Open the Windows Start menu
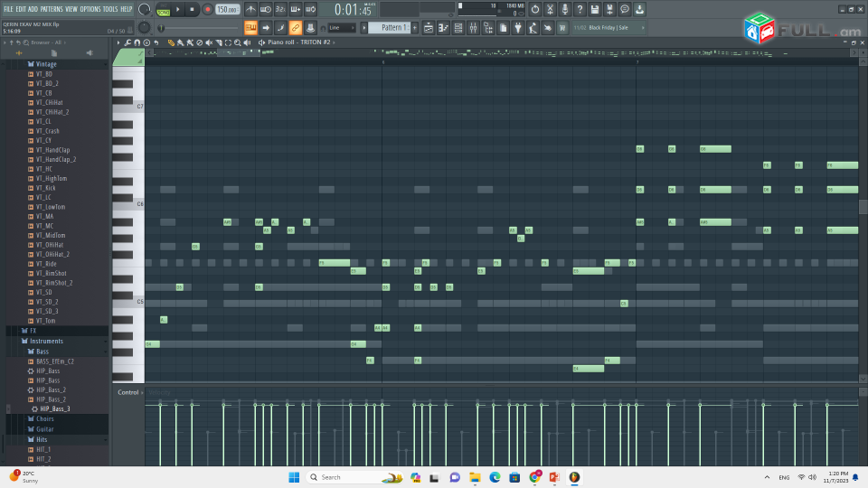The height and width of the screenshot is (488, 868). click(294, 477)
